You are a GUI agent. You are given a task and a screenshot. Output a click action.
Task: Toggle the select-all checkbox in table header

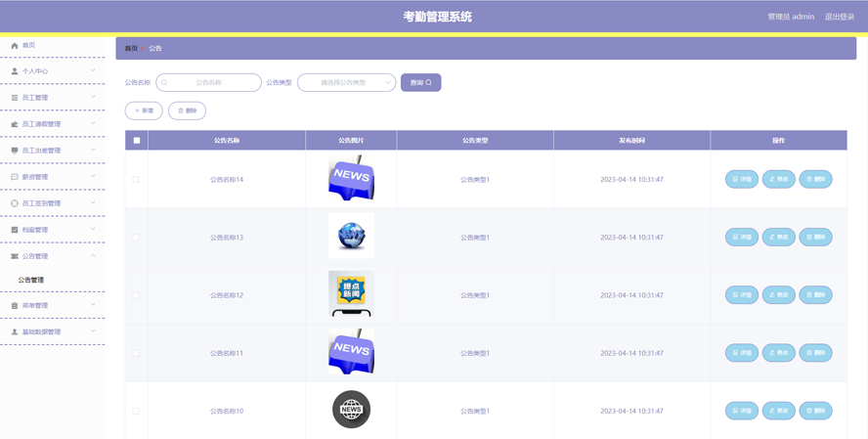point(137,141)
